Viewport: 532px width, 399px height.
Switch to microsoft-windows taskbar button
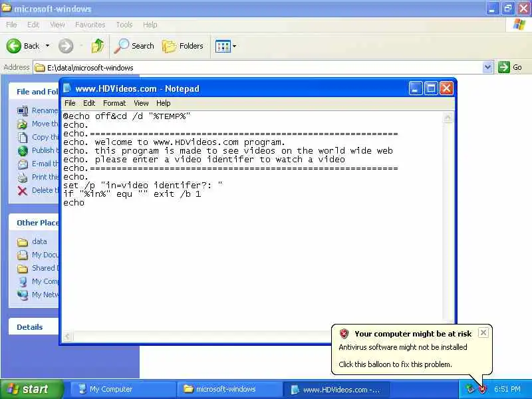coord(229,389)
